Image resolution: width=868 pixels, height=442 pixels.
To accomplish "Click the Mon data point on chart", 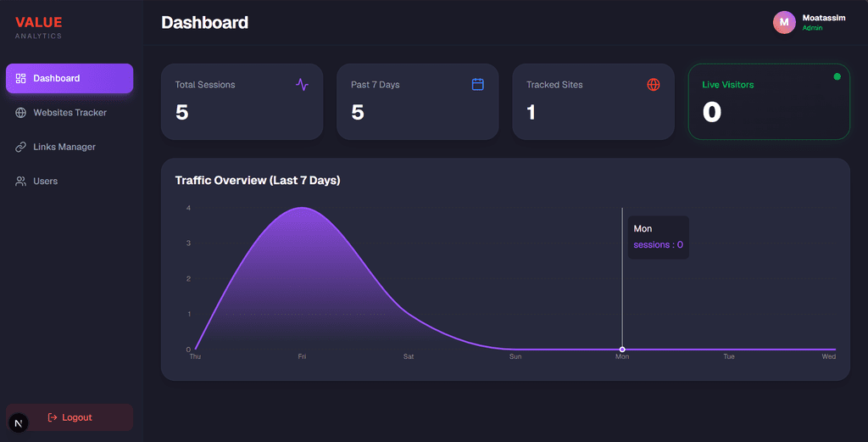I will coord(622,350).
